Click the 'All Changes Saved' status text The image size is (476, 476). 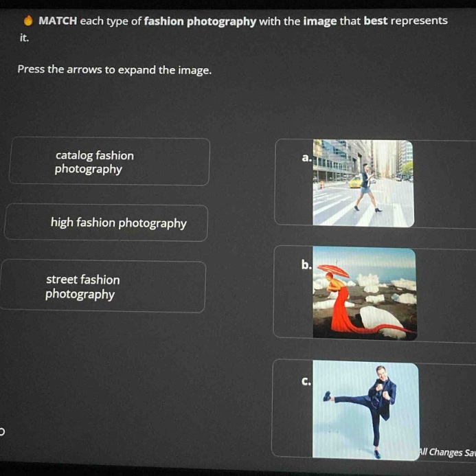[x=447, y=453]
